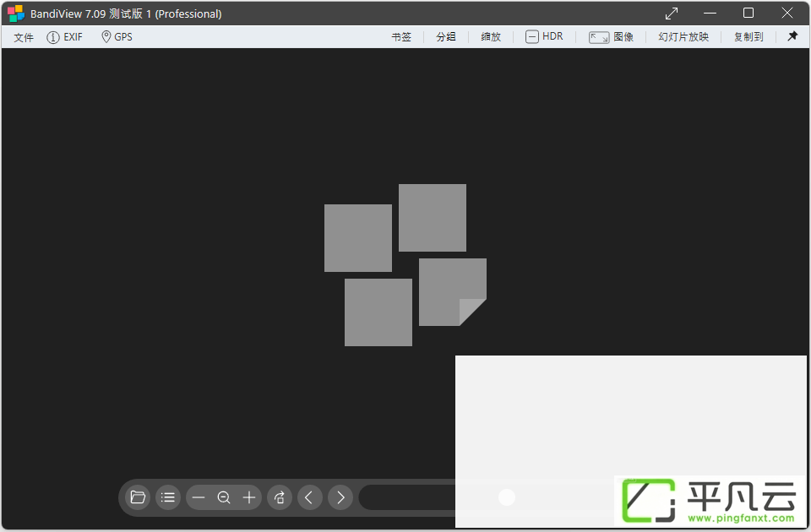Click 复制到 copy to button
This screenshot has height=532, width=811.
(x=748, y=36)
